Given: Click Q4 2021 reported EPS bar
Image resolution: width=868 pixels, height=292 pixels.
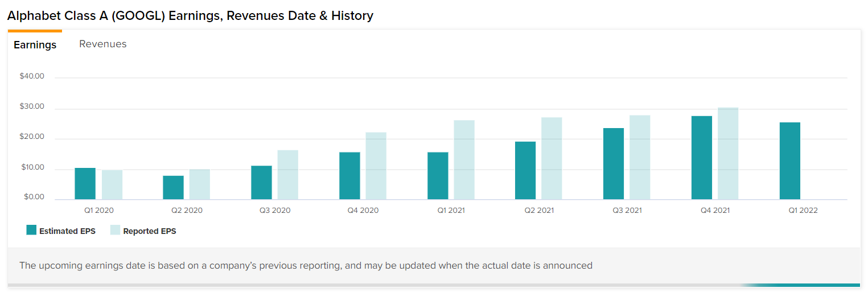Looking at the screenshot, I should pyautogui.click(x=729, y=154).
